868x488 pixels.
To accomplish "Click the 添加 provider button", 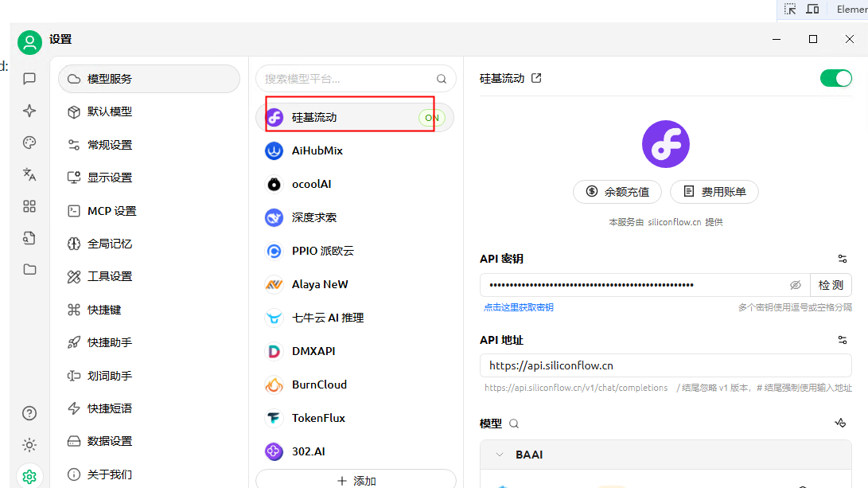I will click(x=356, y=480).
